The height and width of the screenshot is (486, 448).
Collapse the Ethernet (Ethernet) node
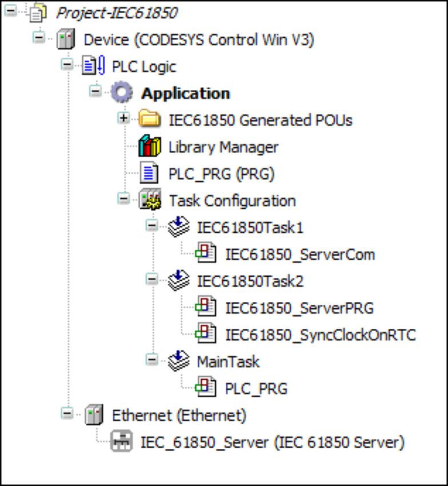[67, 413]
